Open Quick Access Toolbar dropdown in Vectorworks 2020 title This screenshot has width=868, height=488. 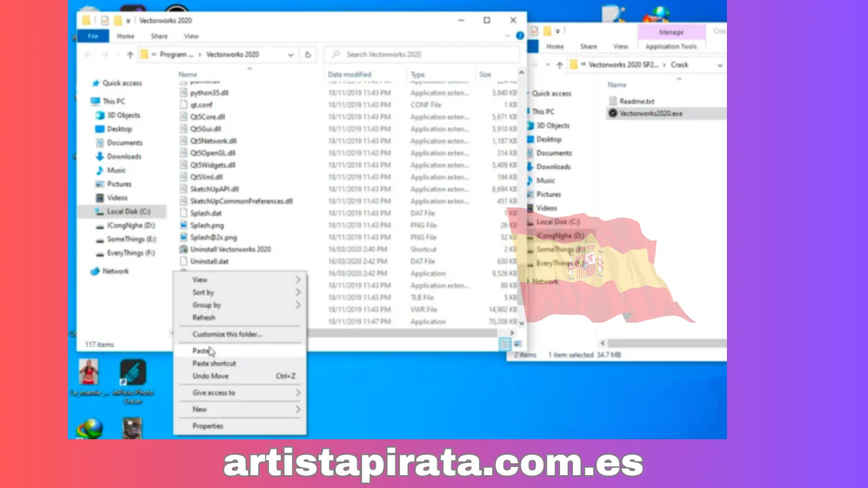click(129, 21)
